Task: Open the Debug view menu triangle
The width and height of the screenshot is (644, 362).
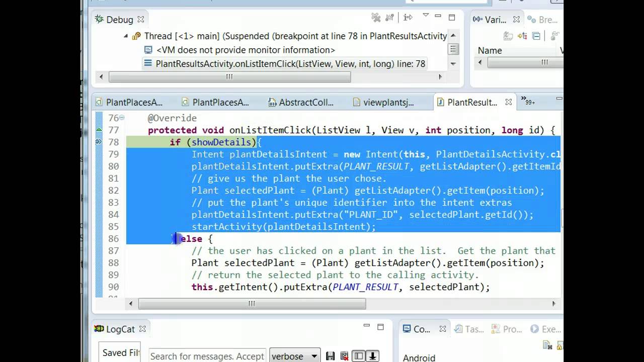Action: pos(426,16)
